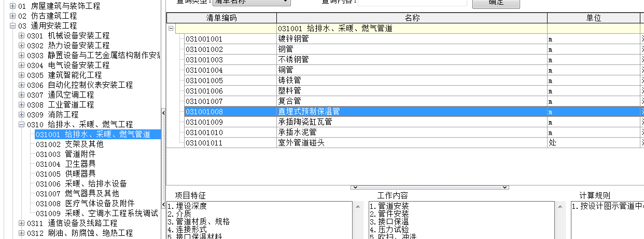Viewport: 644px width, 239px height.
Task: Click unit cell 处 of 室外管道碰头
Action: click(x=594, y=143)
